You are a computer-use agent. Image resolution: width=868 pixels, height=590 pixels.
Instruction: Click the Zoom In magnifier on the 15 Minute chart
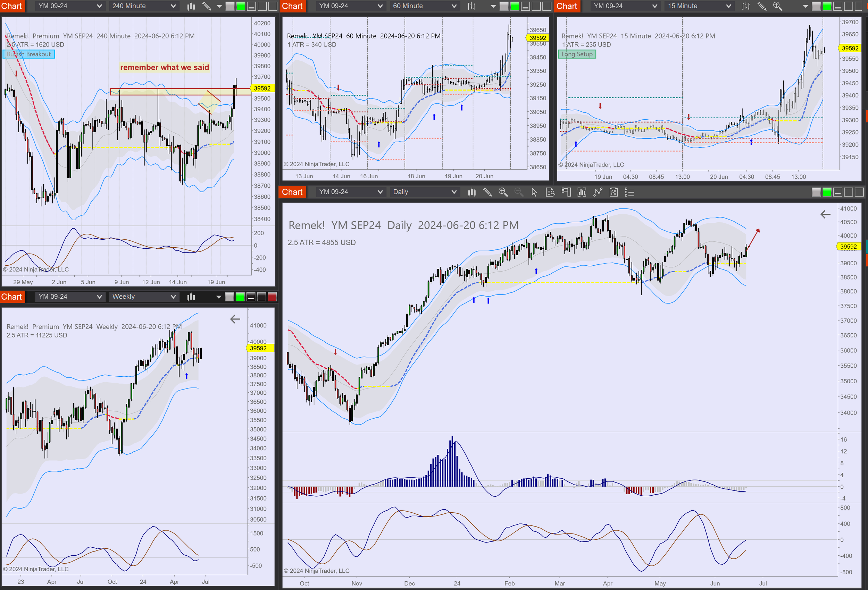778,6
